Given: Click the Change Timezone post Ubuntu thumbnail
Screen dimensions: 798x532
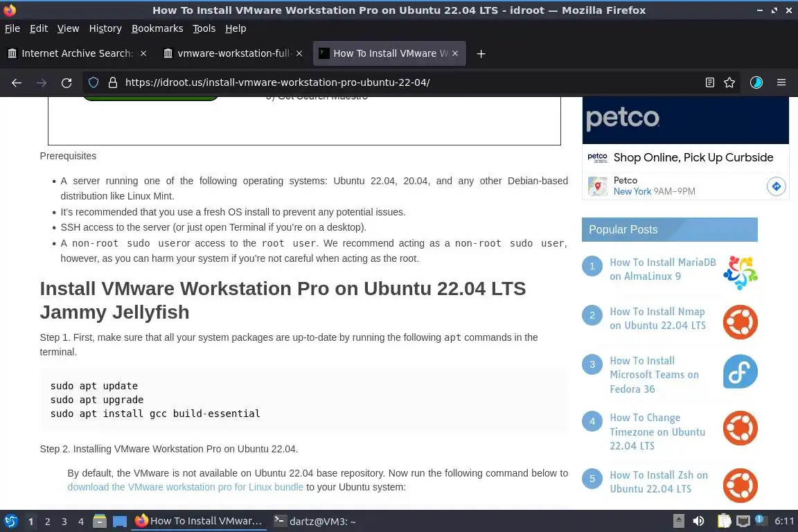Looking at the screenshot, I should coord(741,428).
